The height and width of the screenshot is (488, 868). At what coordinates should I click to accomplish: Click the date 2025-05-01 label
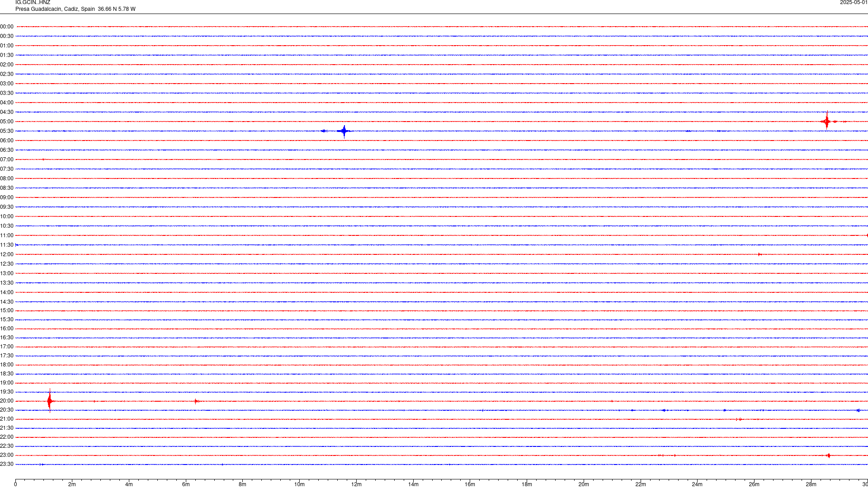click(854, 3)
